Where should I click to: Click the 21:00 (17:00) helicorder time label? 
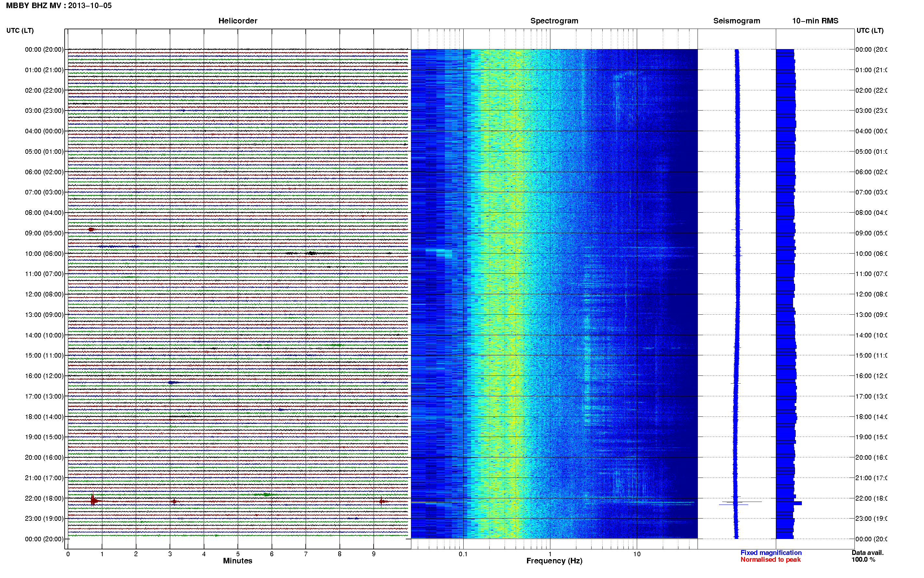(x=44, y=478)
